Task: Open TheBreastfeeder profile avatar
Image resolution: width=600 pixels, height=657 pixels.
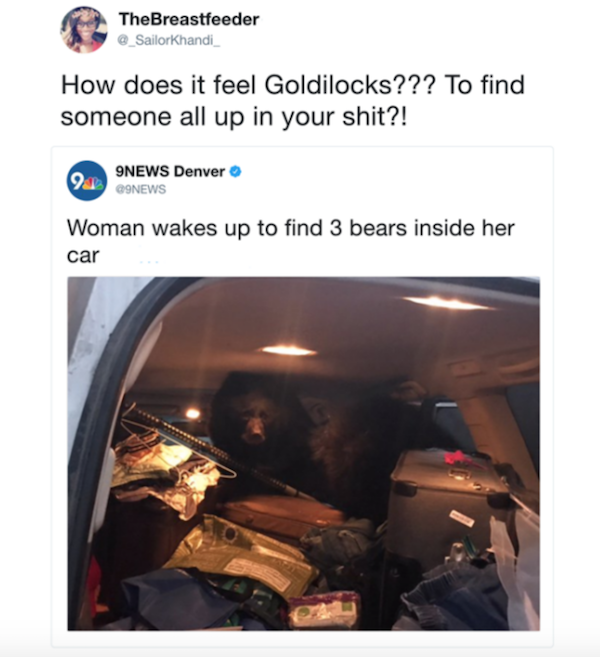Action: 84,30
